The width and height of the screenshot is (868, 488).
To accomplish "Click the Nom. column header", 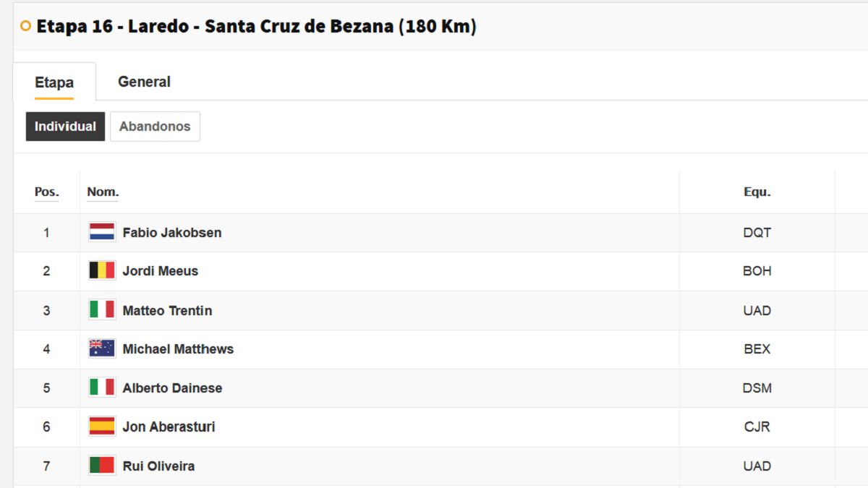I will pyautogui.click(x=103, y=192).
